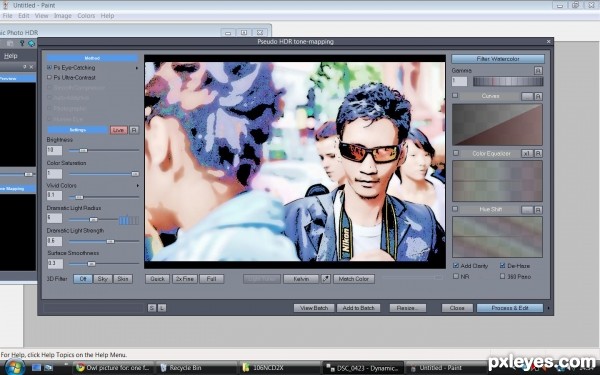This screenshot has height=375, width=600.
Task: Click the Brightness value input field
Action: click(x=54, y=150)
